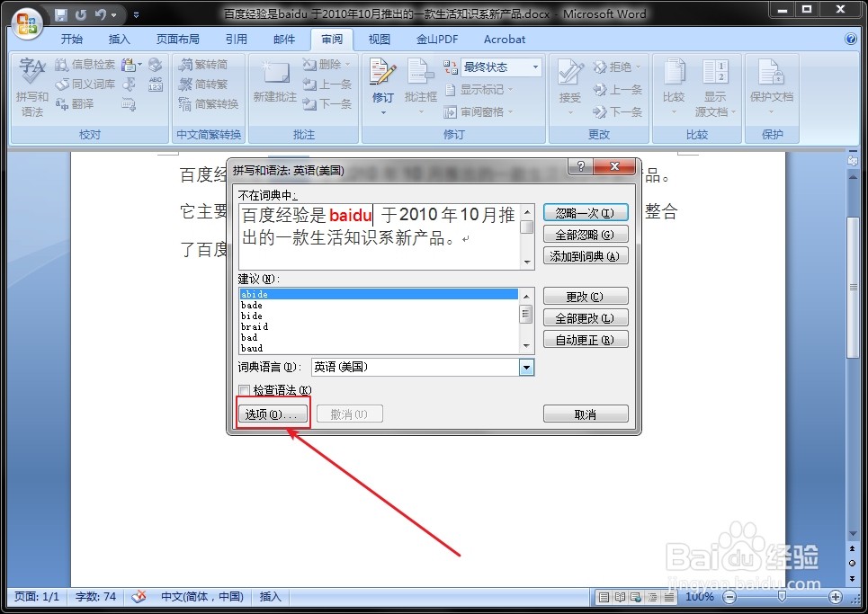
Task: Click the 同义词库 thesaurus icon
Action: pos(62,85)
